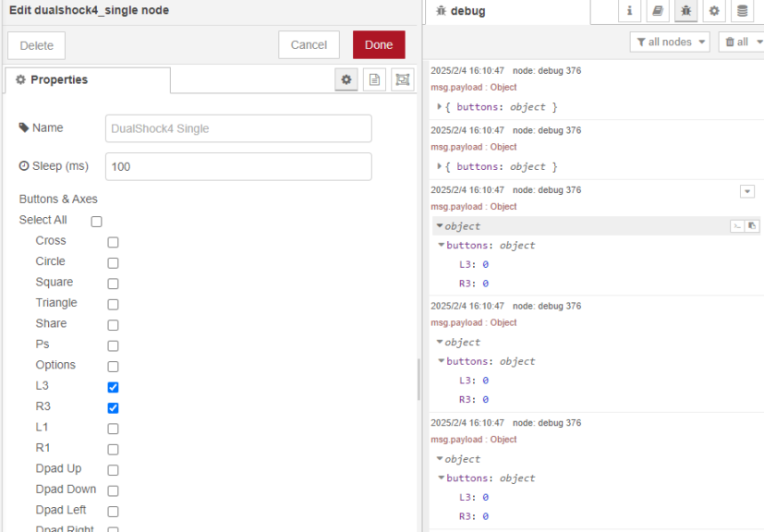The height and width of the screenshot is (532, 764).
Task: Enable the Cross checkbox
Action: (113, 242)
